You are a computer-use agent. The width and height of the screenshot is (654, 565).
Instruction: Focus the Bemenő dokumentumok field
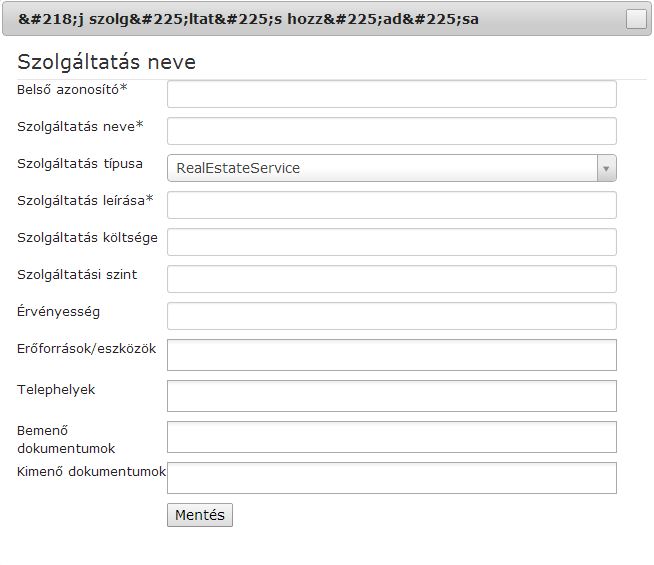click(x=391, y=436)
